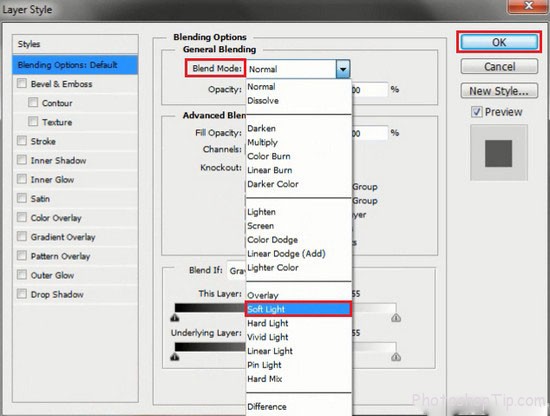Click the Cancel button
The height and width of the screenshot is (416, 550).
click(x=499, y=66)
